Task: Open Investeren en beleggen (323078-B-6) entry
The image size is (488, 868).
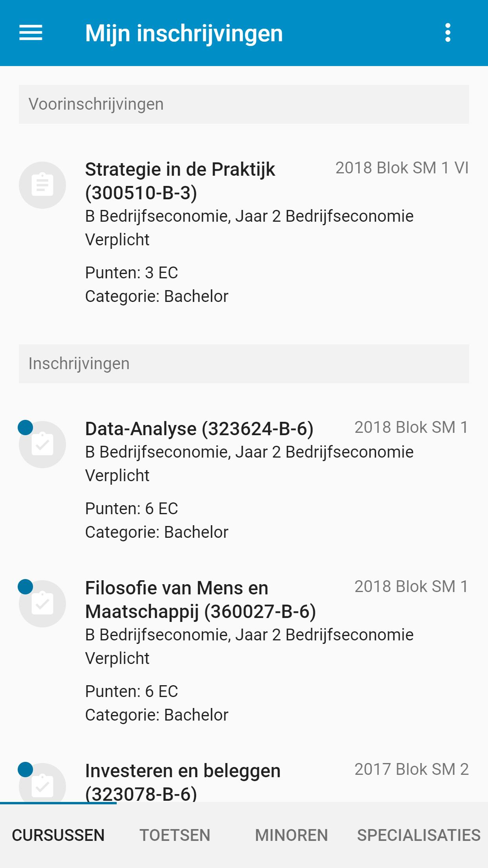Action: (x=244, y=782)
